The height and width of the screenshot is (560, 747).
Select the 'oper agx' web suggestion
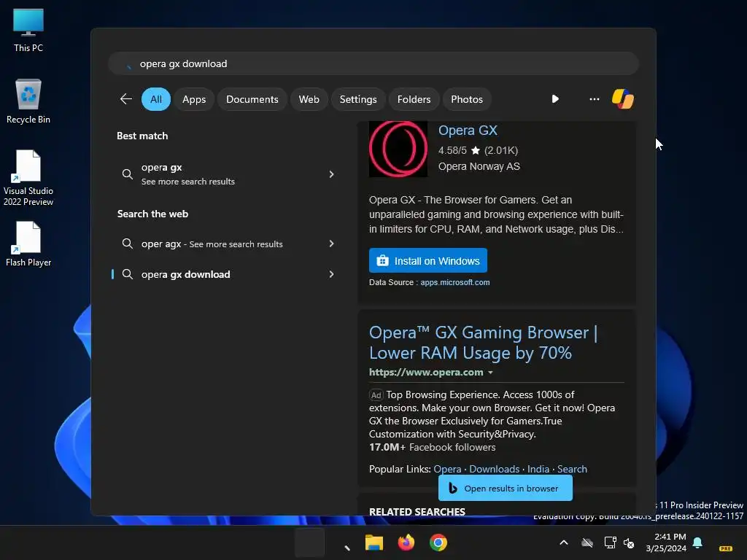226,244
